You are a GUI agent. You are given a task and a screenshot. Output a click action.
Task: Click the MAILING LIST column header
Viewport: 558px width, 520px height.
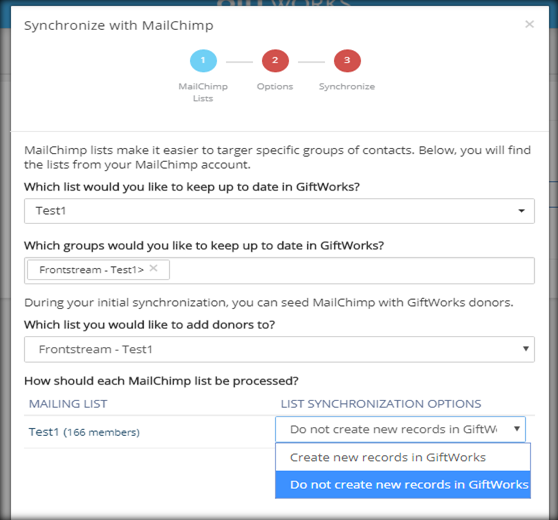tap(68, 404)
